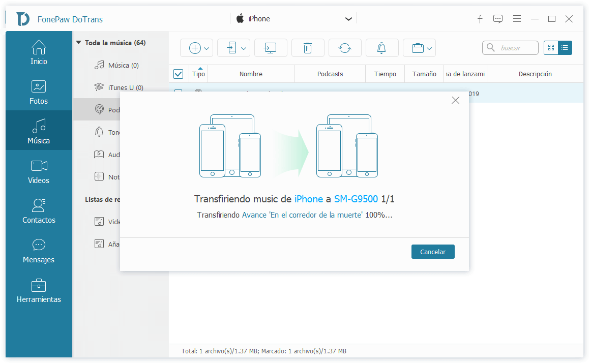Click the FonePaw DoTrans logo
The width and height of the screenshot is (590, 364).
[22, 19]
